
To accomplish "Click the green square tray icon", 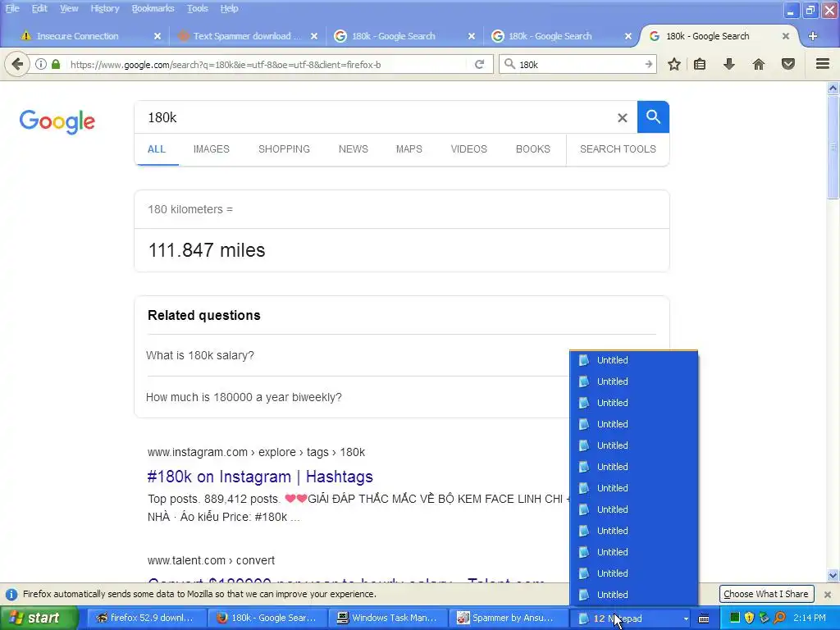I will [734, 618].
